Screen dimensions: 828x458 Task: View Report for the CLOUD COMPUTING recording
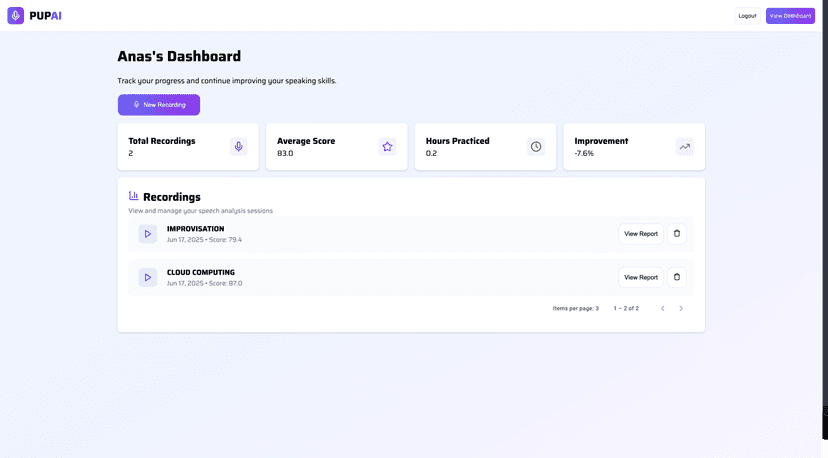(x=640, y=277)
